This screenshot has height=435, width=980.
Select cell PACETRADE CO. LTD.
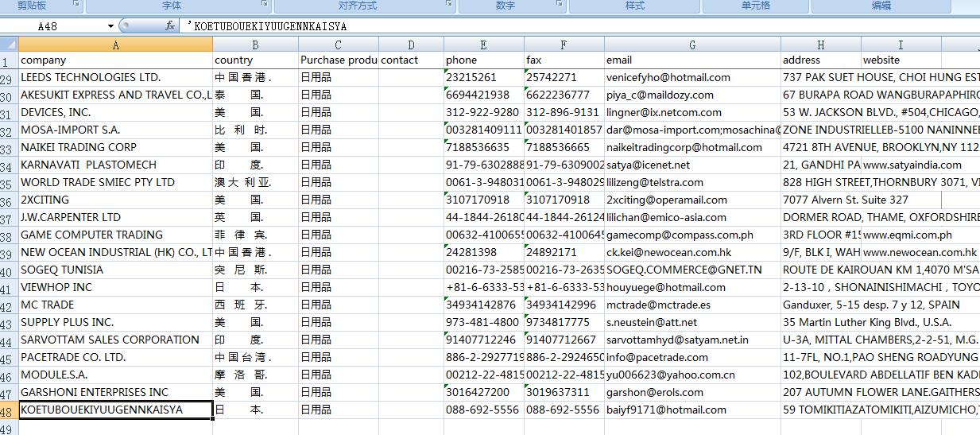[116, 358]
